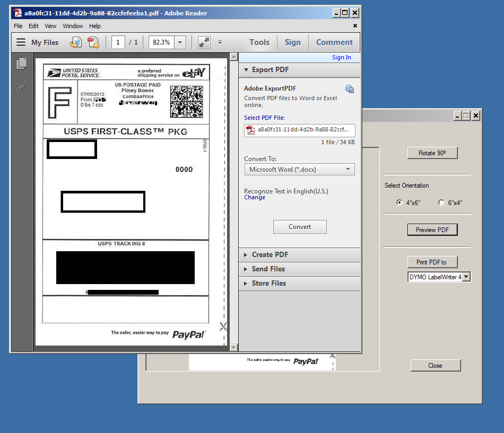Image resolution: width=504 pixels, height=433 pixels.
Task: Open the toolbar customize dropdown arrow
Action: 220,42
